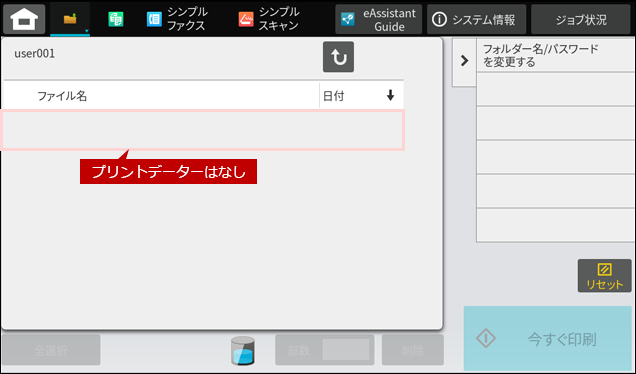This screenshot has height=374, width=636.
Task: Click the user001 folder label
Action: (34, 54)
